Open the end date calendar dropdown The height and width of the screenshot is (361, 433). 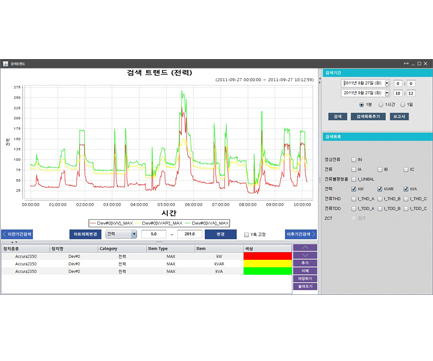(x=387, y=93)
